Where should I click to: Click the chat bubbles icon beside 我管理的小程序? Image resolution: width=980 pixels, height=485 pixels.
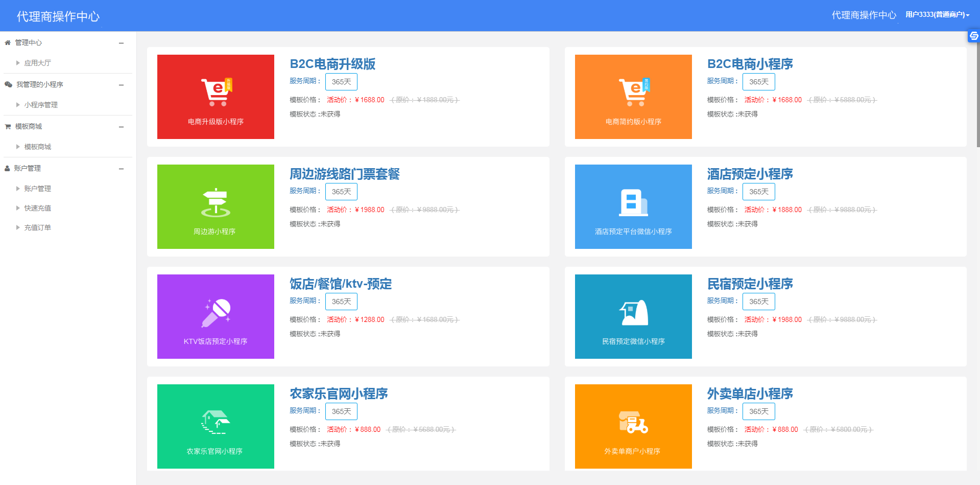tap(7, 84)
